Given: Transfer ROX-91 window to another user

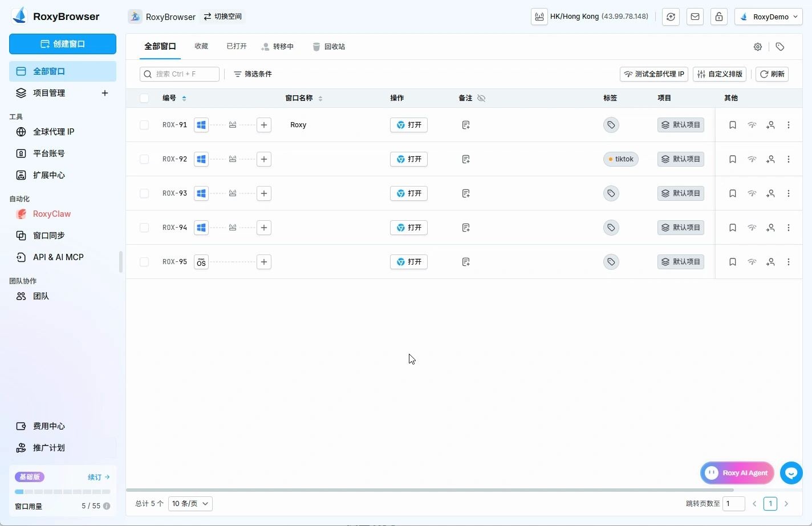Looking at the screenshot, I should tap(770, 125).
